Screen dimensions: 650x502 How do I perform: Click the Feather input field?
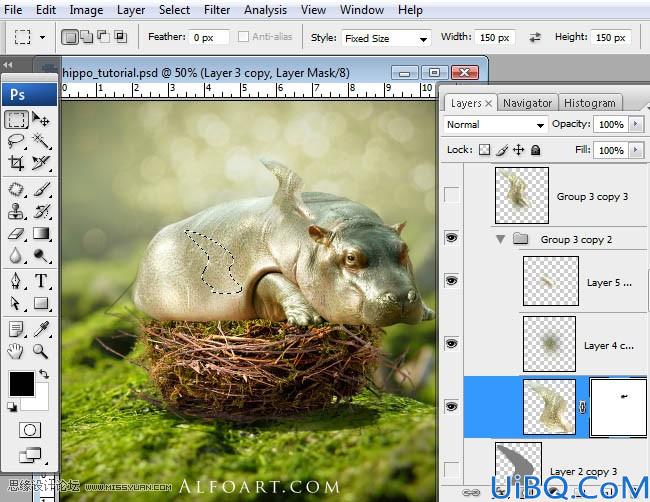(x=209, y=38)
